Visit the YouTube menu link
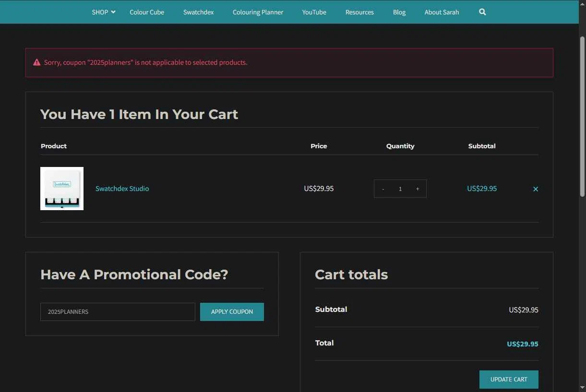 click(x=314, y=12)
